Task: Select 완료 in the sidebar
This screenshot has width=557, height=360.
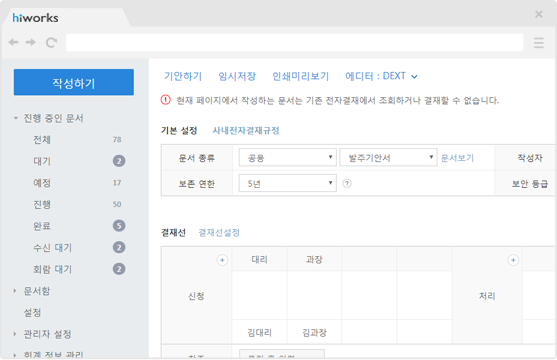Action: coord(42,226)
